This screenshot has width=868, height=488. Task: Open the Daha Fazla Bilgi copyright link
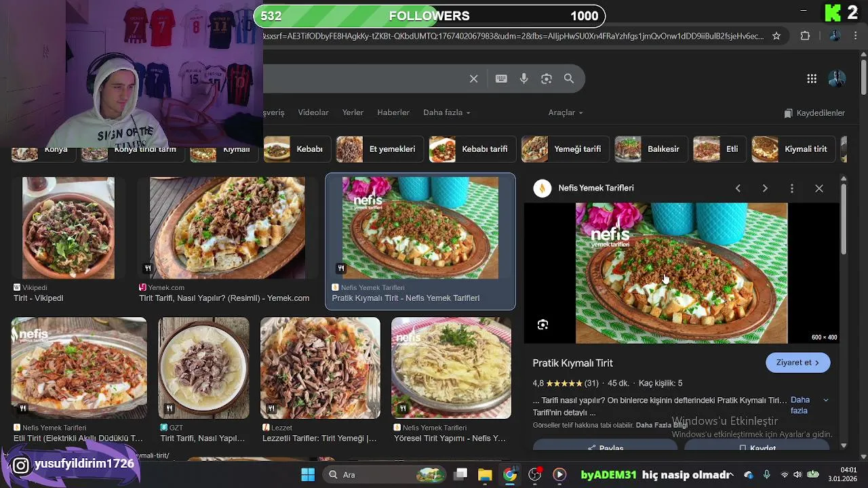[x=662, y=425]
